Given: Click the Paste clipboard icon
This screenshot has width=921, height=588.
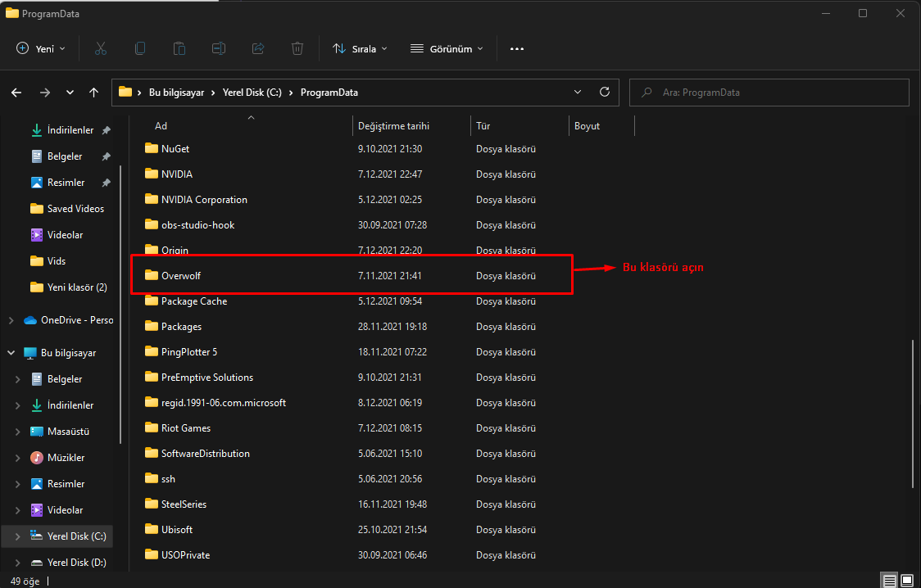Looking at the screenshot, I should tap(179, 49).
